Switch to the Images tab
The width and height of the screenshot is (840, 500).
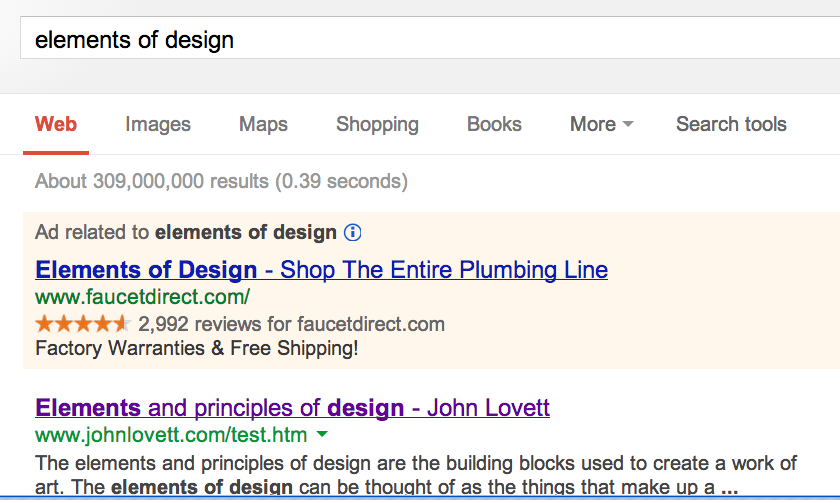pos(158,124)
